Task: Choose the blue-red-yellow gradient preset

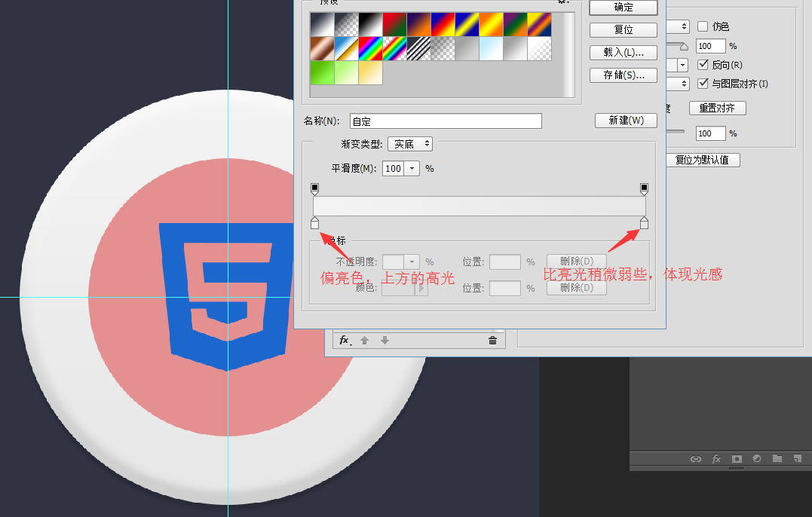Action: pos(443,24)
